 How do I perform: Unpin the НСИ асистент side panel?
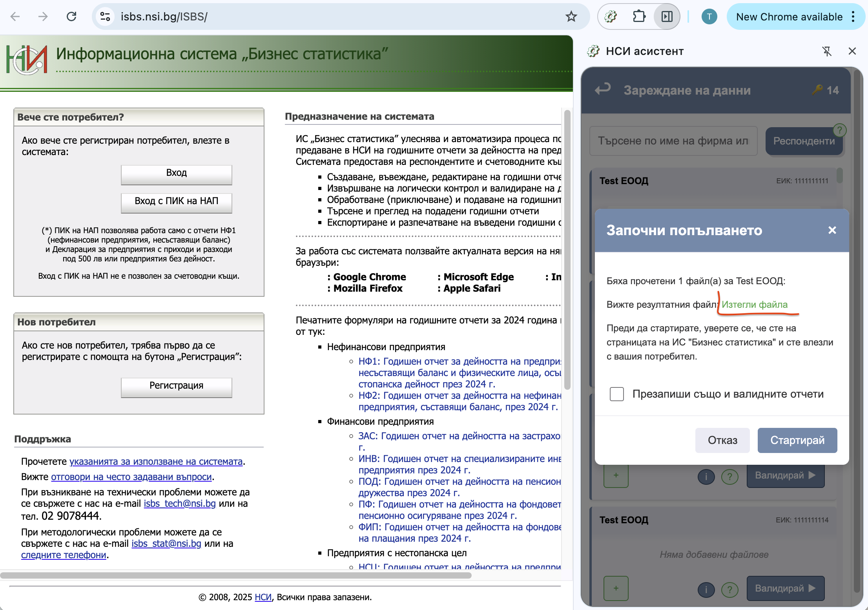(x=827, y=51)
